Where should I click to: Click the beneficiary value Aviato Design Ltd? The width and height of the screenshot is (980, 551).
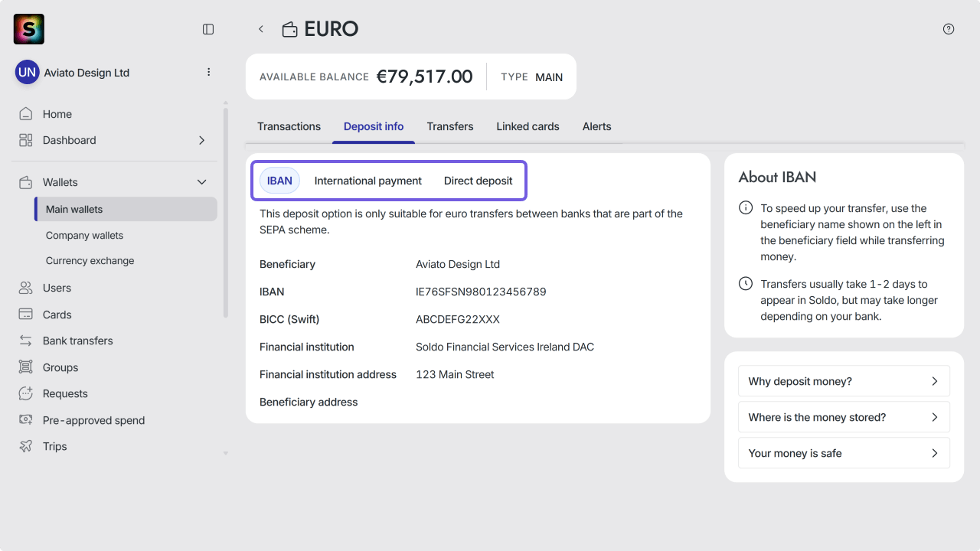(458, 264)
